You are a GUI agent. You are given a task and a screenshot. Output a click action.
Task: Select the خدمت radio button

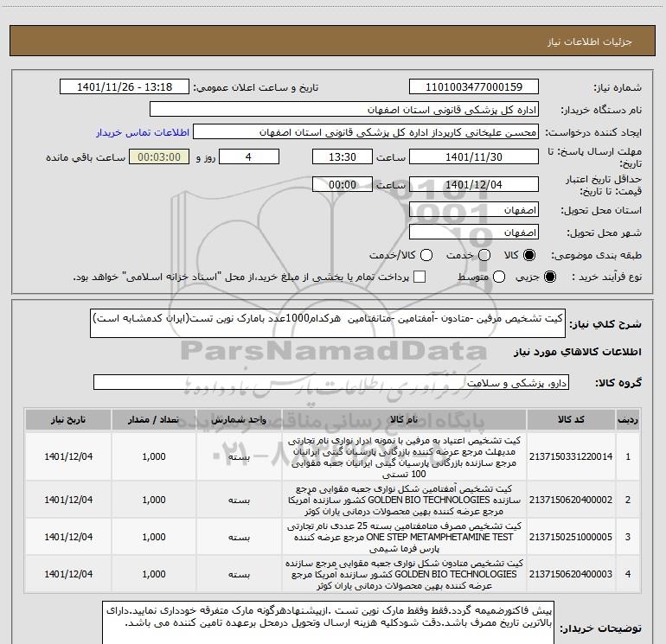click(x=484, y=255)
